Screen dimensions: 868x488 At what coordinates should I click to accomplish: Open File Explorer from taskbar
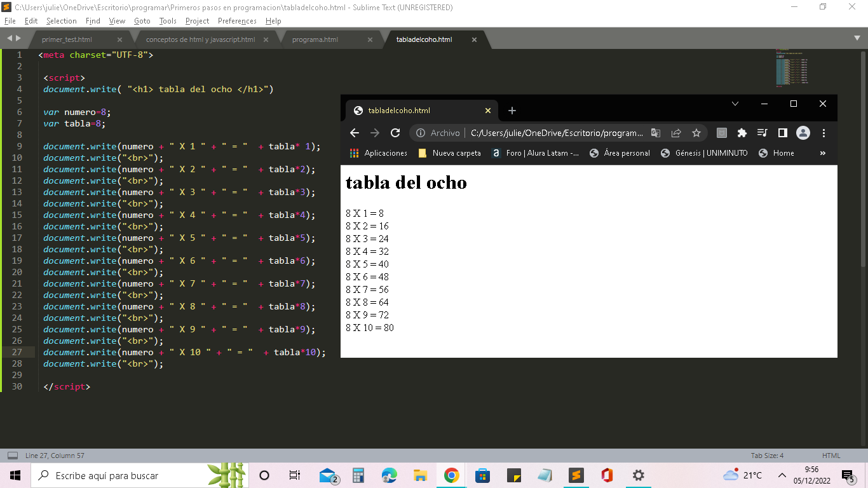coord(420,475)
